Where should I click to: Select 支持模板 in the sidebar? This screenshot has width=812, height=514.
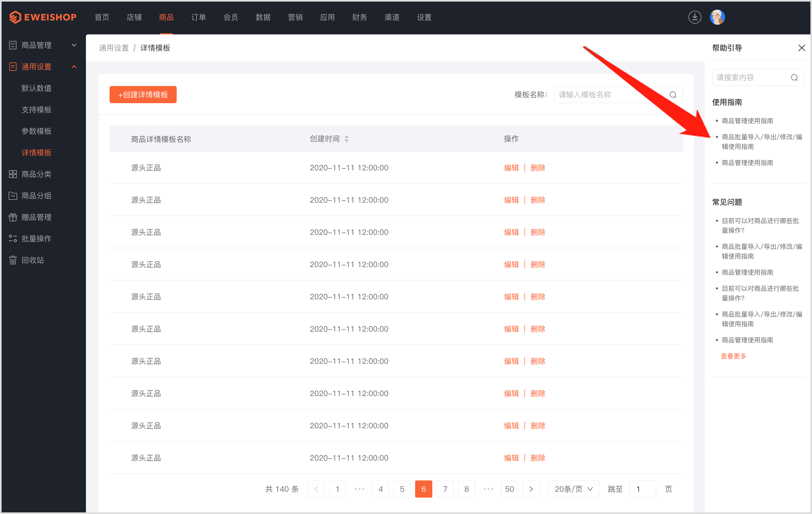(x=37, y=110)
